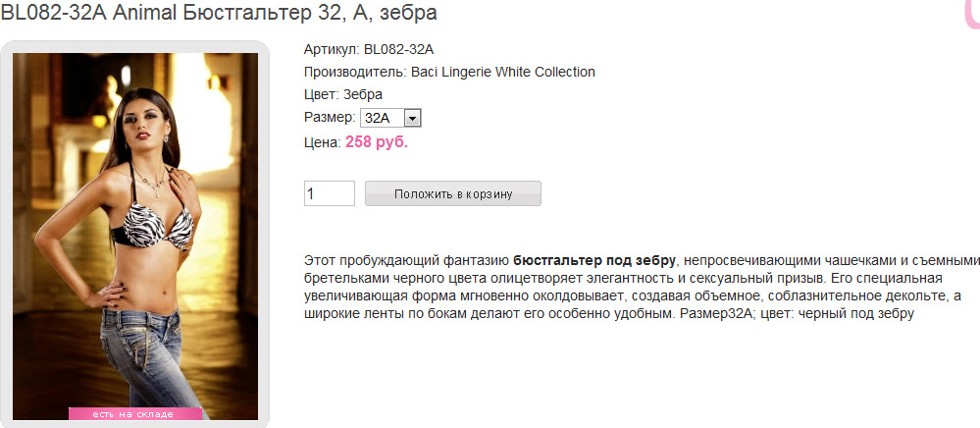This screenshot has width=980, height=428.
Task: Click the 258 руб. price value
Action: tap(377, 142)
